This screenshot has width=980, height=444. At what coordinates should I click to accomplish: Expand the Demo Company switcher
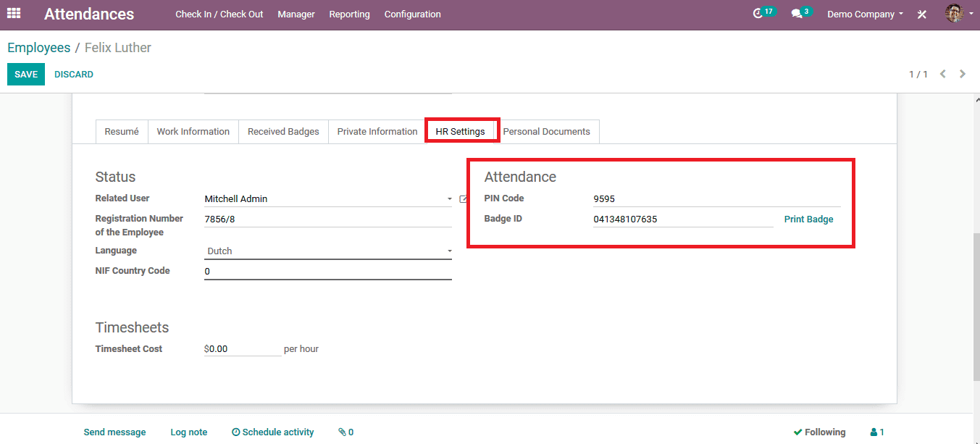point(865,14)
